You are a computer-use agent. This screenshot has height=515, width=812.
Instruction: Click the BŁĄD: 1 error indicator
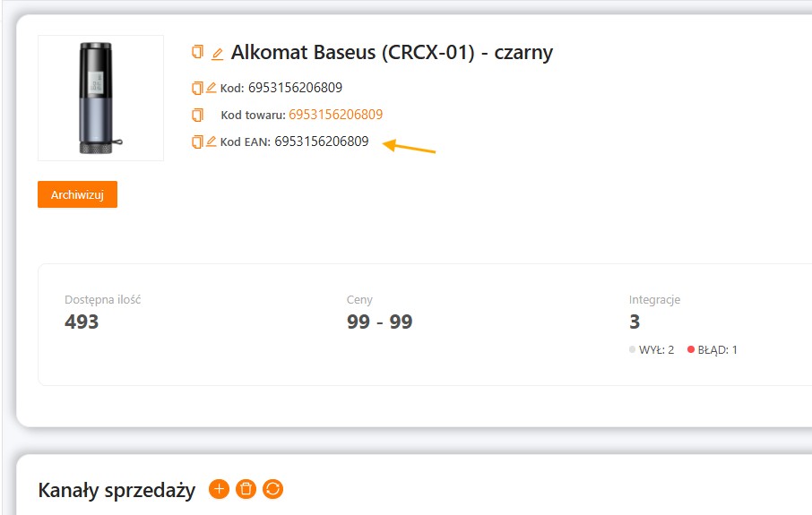tap(713, 350)
